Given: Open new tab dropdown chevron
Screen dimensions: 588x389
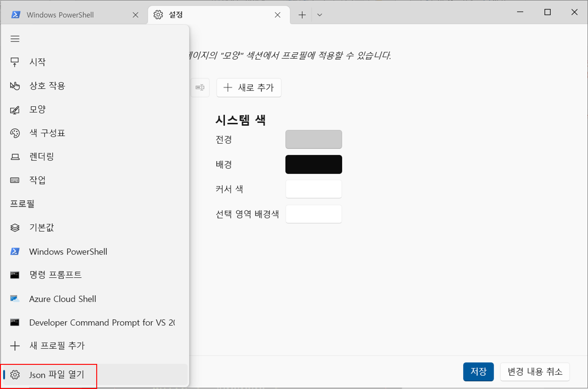Looking at the screenshot, I should 320,15.
